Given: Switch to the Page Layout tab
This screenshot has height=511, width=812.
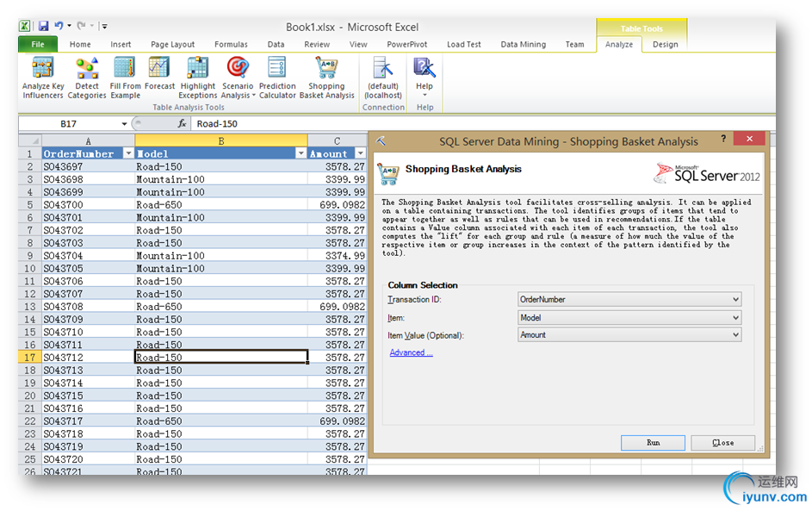Looking at the screenshot, I should click(172, 45).
